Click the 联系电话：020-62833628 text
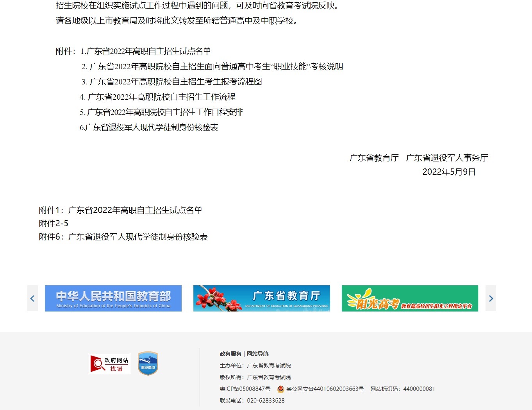Screen dimensions: 532x410 pos(252,401)
